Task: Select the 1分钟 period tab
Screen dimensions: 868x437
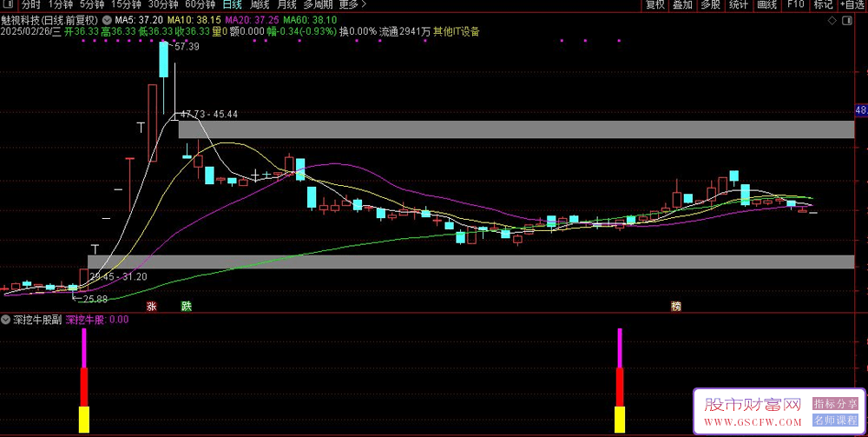Action: tap(61, 5)
